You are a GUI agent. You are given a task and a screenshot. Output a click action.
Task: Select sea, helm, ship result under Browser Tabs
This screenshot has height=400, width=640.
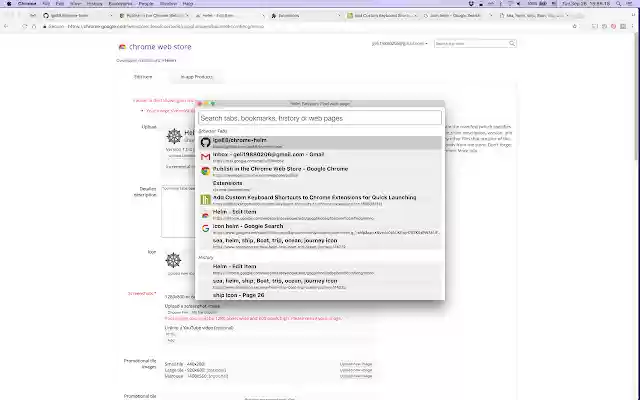point(320,243)
